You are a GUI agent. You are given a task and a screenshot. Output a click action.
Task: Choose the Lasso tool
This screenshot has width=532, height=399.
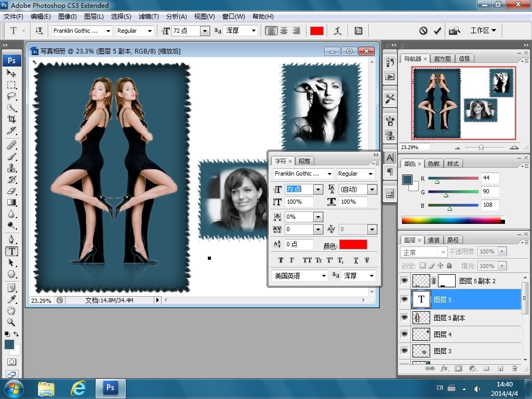(11, 96)
